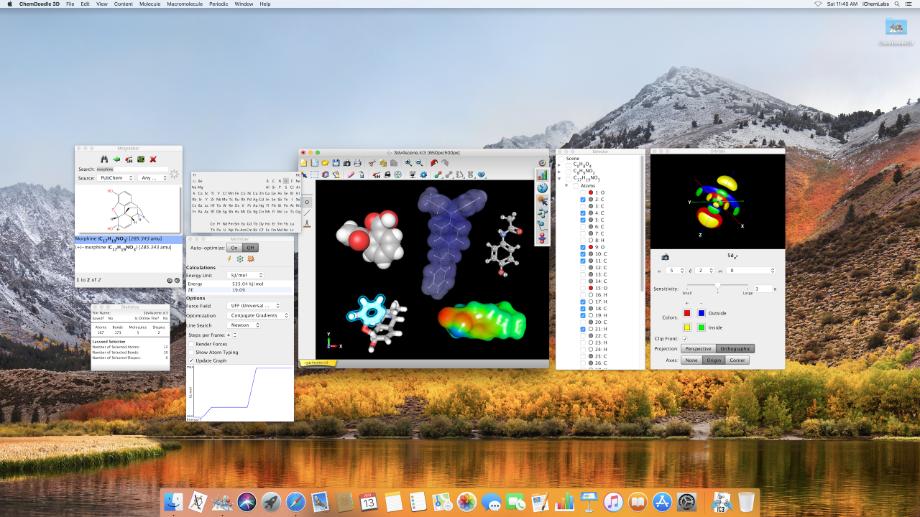Open the Source PubChem dropdown

pyautogui.click(x=116, y=178)
